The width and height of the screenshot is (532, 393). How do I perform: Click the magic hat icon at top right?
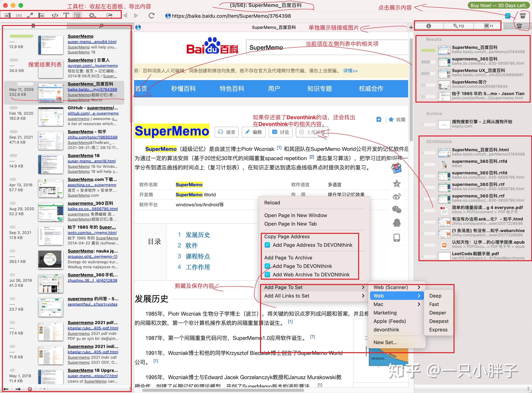point(523,16)
